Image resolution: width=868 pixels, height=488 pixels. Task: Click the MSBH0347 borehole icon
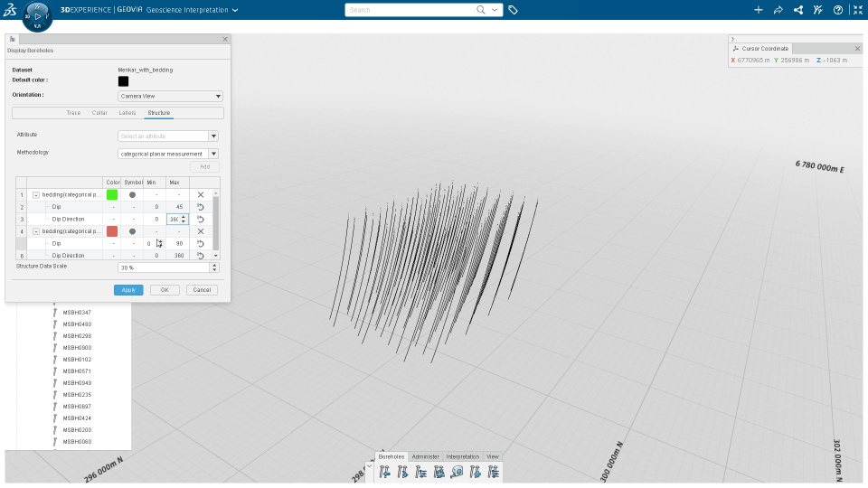click(55, 313)
